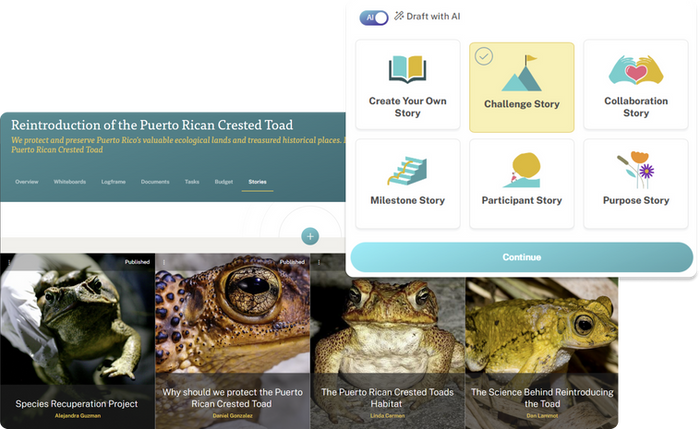
Task: Open the Whiteboards tab
Action: (70, 182)
